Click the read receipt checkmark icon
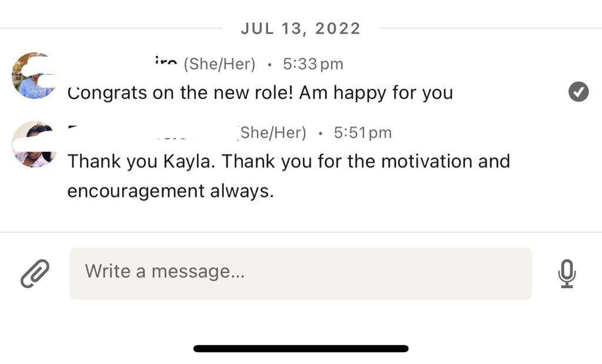 [578, 92]
